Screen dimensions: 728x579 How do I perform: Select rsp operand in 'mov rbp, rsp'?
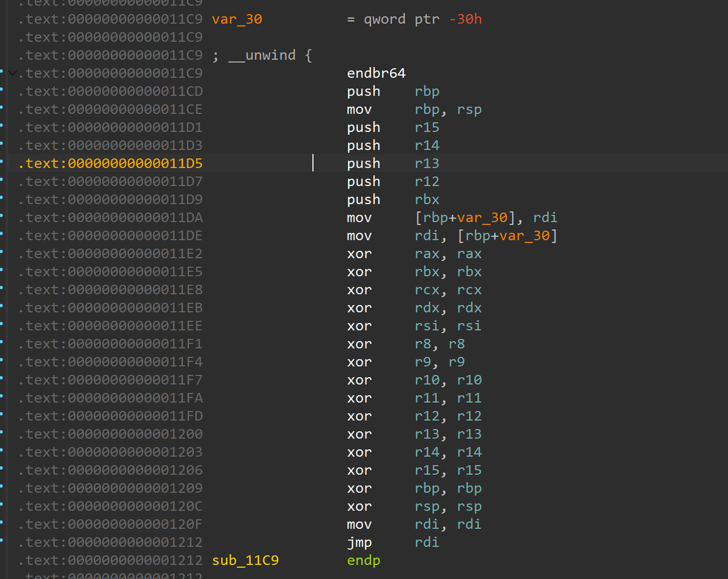click(469, 110)
